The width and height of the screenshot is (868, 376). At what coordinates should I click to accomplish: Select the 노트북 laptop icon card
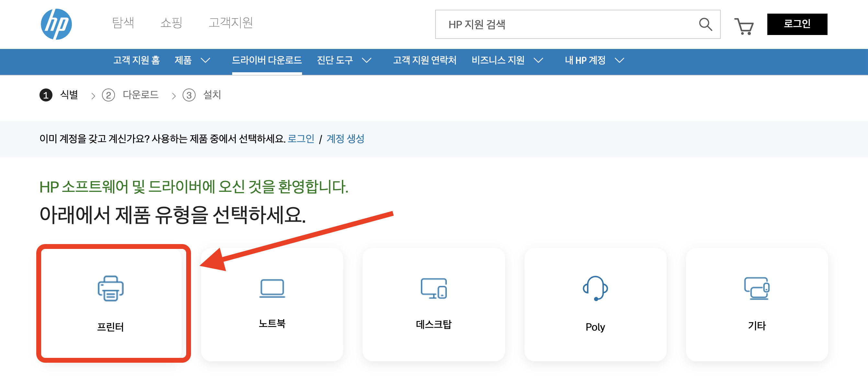[272, 303]
